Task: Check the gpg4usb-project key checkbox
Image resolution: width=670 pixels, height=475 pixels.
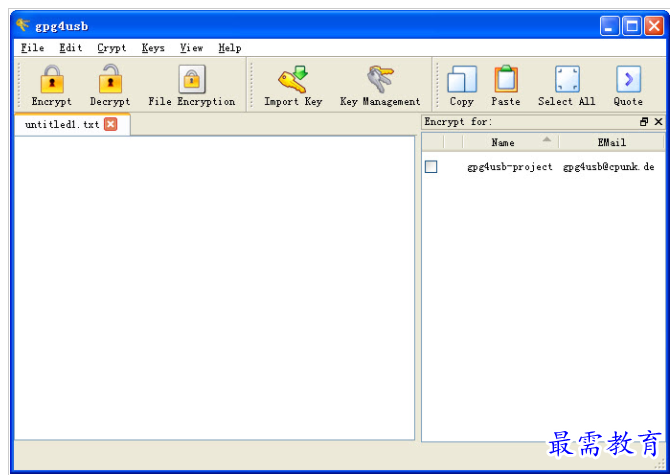Action: [431, 167]
